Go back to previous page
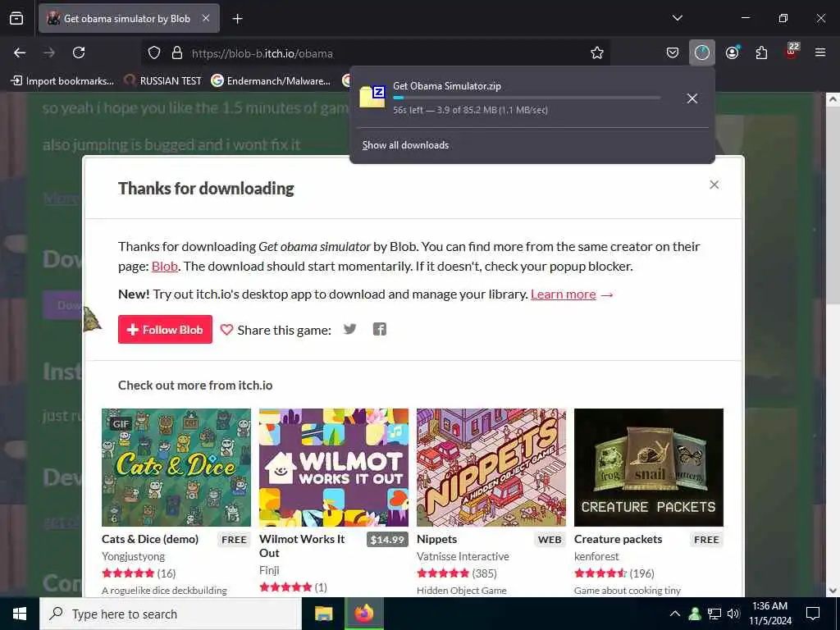 coord(20,52)
